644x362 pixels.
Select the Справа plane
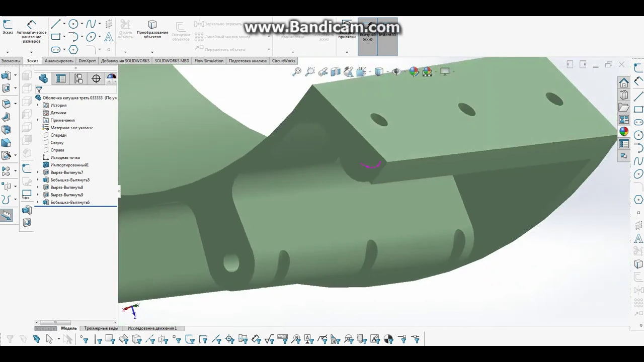point(57,150)
